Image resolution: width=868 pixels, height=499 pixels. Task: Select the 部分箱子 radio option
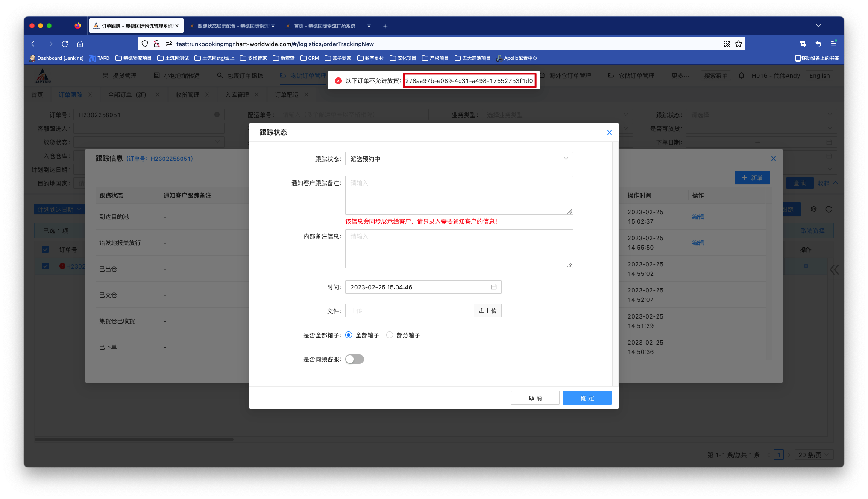390,335
